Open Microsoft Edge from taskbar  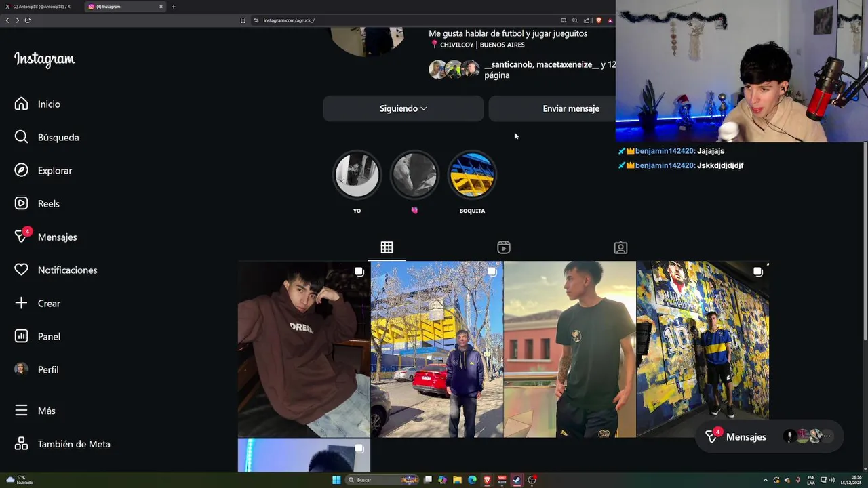click(x=472, y=480)
